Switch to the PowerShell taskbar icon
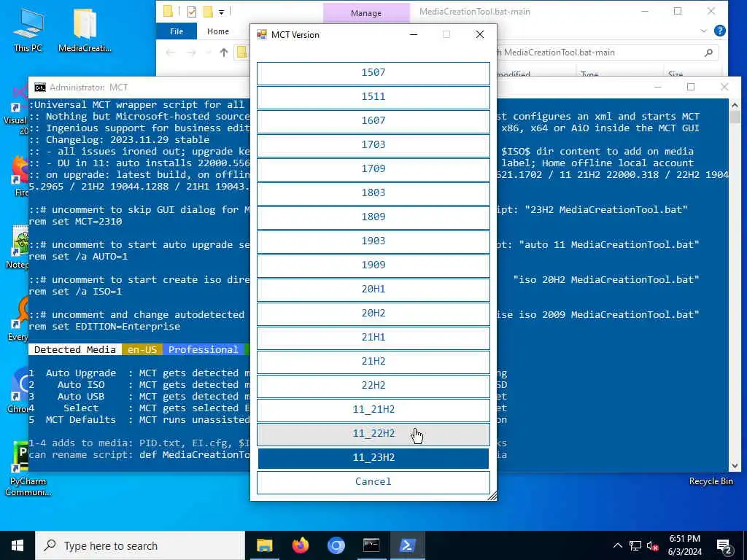Screen dimensions: 747x560 click(x=407, y=545)
